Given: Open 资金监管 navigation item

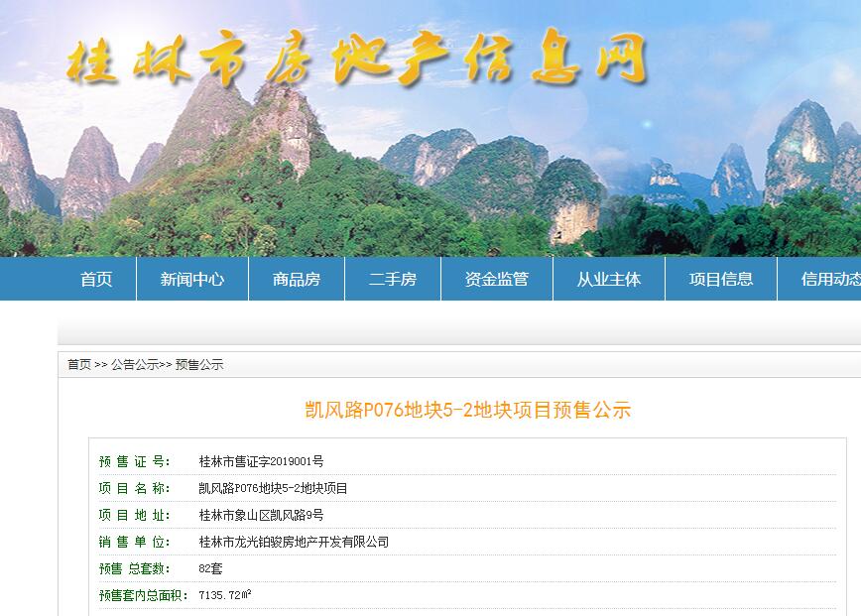Looking at the screenshot, I should (x=497, y=280).
